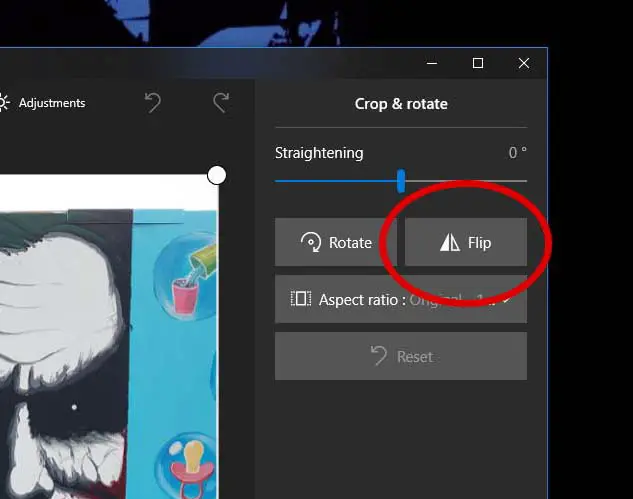Click the Rotate button
Screen dimensions: 633x499
[336, 242]
